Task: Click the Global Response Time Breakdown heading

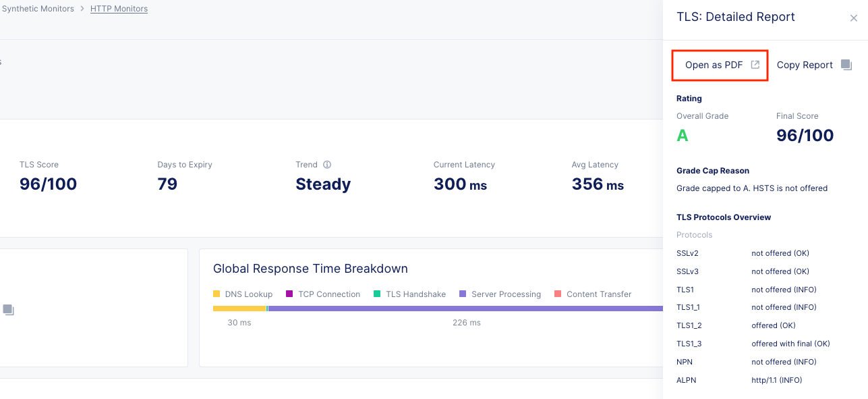Action: tap(310, 269)
